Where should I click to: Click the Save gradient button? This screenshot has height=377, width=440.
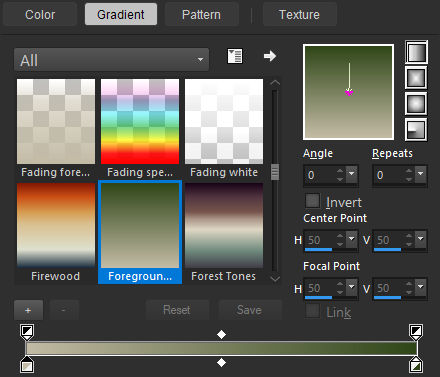(249, 310)
